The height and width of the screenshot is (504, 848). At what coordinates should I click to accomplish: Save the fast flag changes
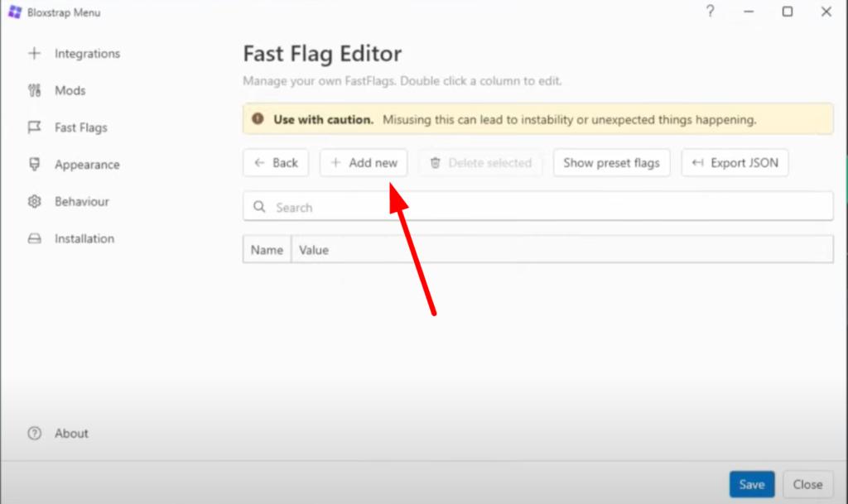(752, 485)
